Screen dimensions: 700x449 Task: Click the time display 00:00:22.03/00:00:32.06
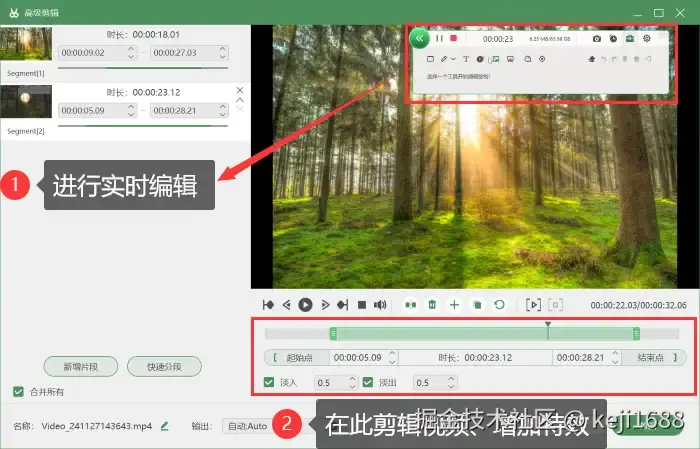click(638, 305)
